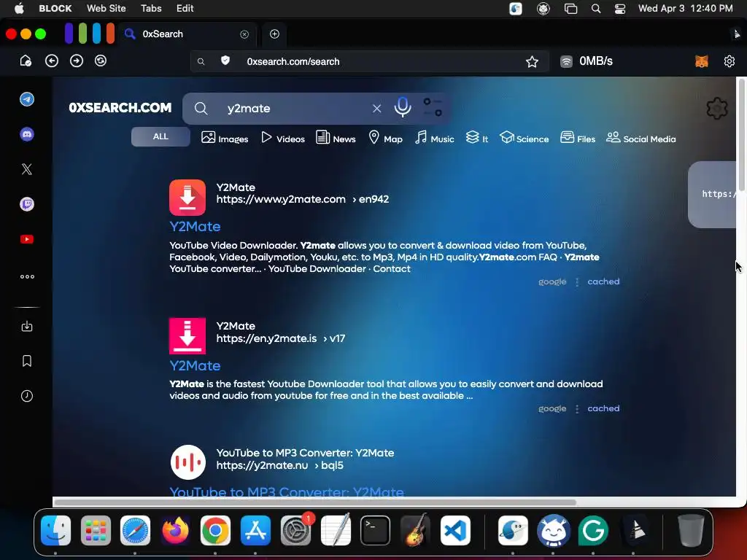This screenshot has width=747, height=560.
Task: Open the first Y2Mate result title link
Action: coord(195,227)
